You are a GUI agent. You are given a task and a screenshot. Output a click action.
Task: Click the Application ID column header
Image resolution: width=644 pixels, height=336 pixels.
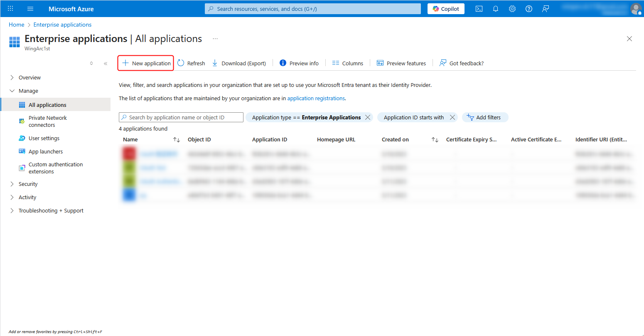point(270,140)
